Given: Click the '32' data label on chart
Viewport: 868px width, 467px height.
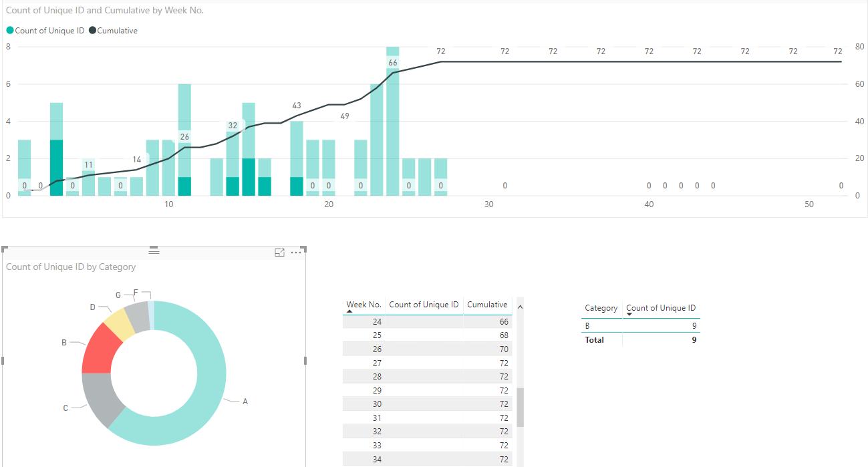Looking at the screenshot, I should pyautogui.click(x=233, y=126).
